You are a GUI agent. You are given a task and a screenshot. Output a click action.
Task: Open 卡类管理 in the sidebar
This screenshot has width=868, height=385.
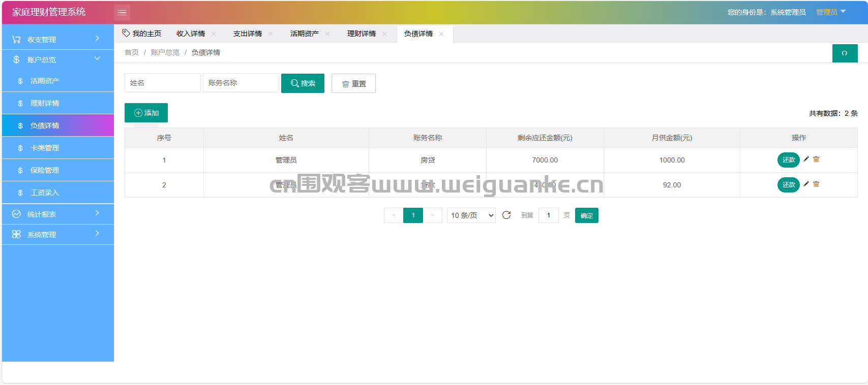tap(58, 148)
